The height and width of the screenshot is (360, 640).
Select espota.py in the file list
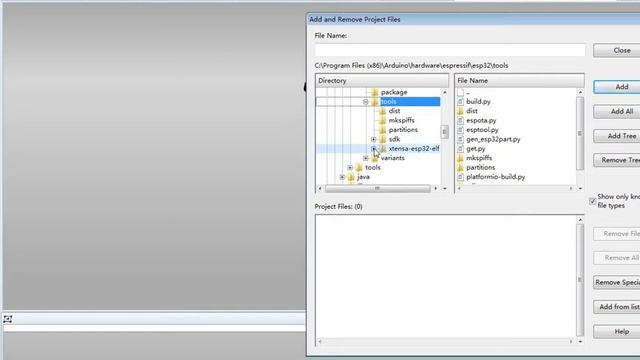coord(481,120)
